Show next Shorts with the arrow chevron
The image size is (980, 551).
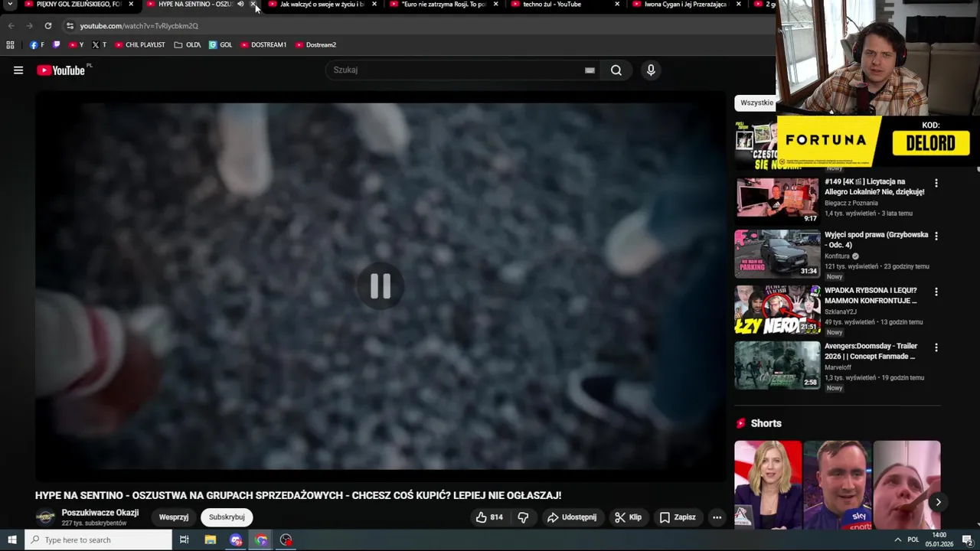tap(938, 502)
